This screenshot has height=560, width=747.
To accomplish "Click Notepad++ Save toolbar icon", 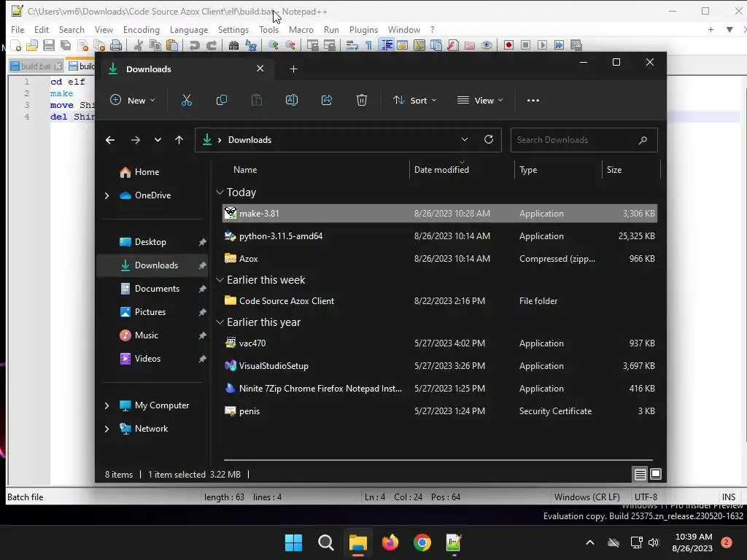I will click(49, 45).
